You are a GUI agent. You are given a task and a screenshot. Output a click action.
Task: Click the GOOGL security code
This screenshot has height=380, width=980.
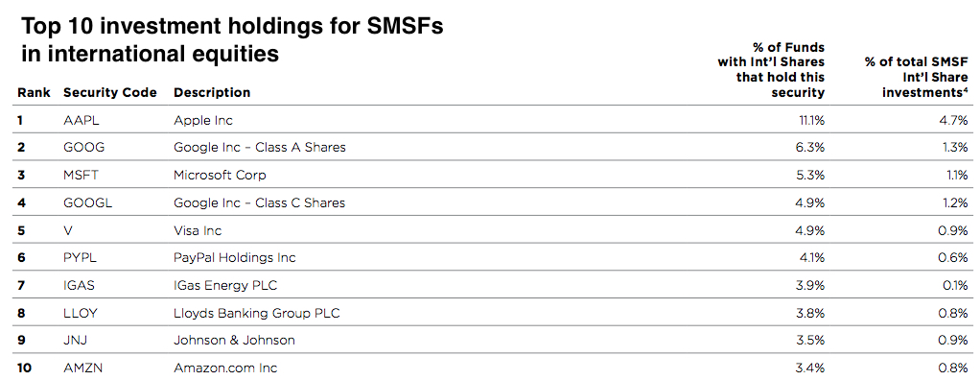(88, 202)
